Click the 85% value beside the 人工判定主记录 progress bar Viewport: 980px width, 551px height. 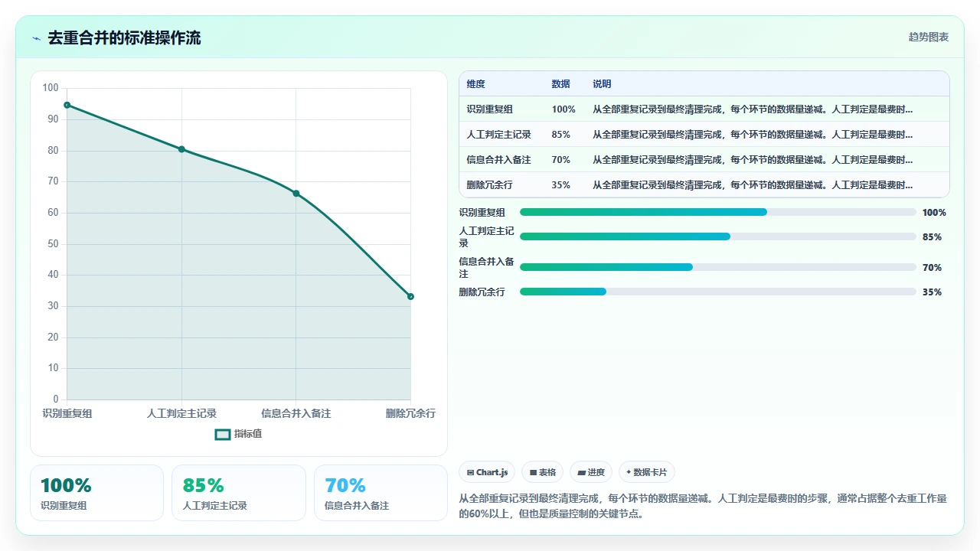click(932, 237)
